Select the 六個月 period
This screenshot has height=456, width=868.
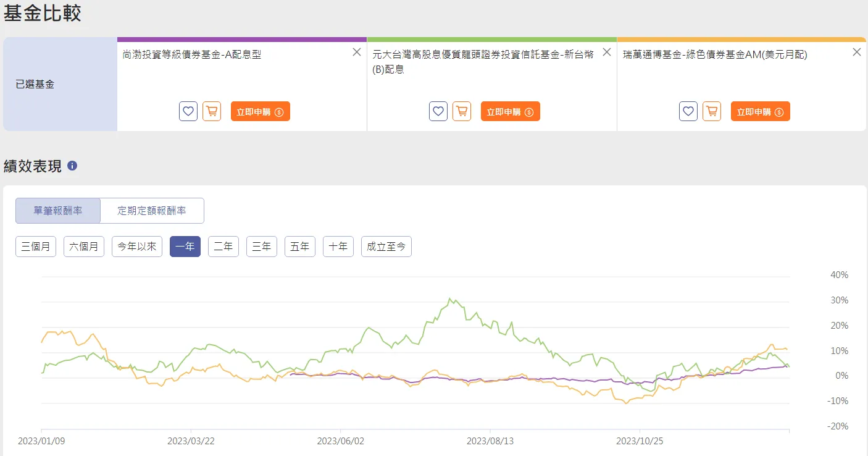(83, 247)
